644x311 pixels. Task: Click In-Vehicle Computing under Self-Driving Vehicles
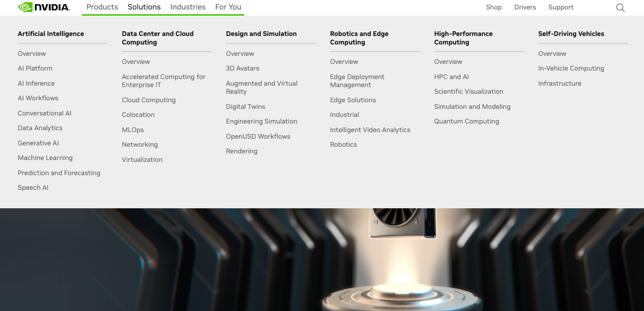pos(571,68)
